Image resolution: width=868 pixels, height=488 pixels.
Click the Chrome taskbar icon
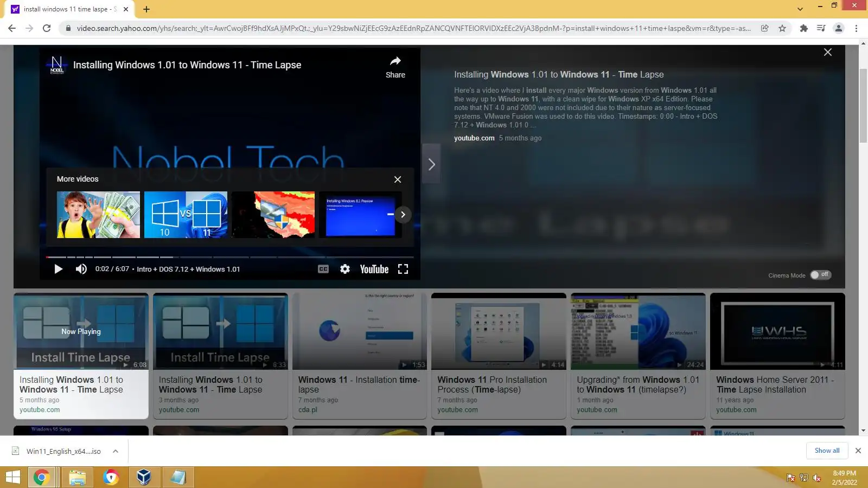point(42,477)
